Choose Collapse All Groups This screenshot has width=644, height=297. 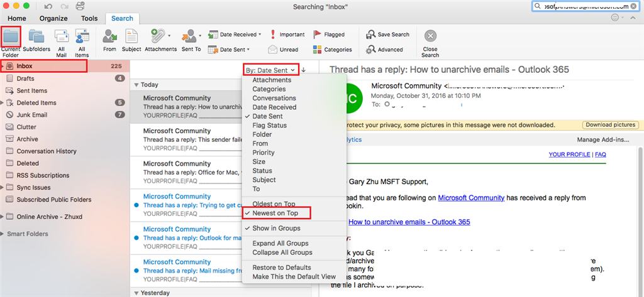click(282, 252)
